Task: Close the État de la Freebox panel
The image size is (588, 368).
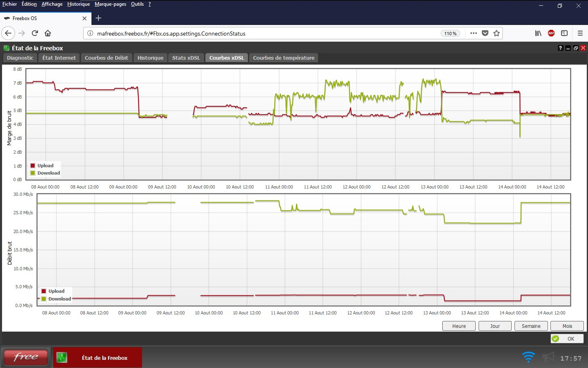Action: pos(583,48)
